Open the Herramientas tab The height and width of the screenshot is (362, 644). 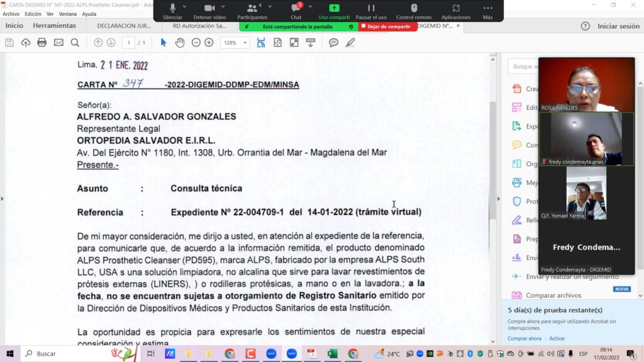(54, 25)
